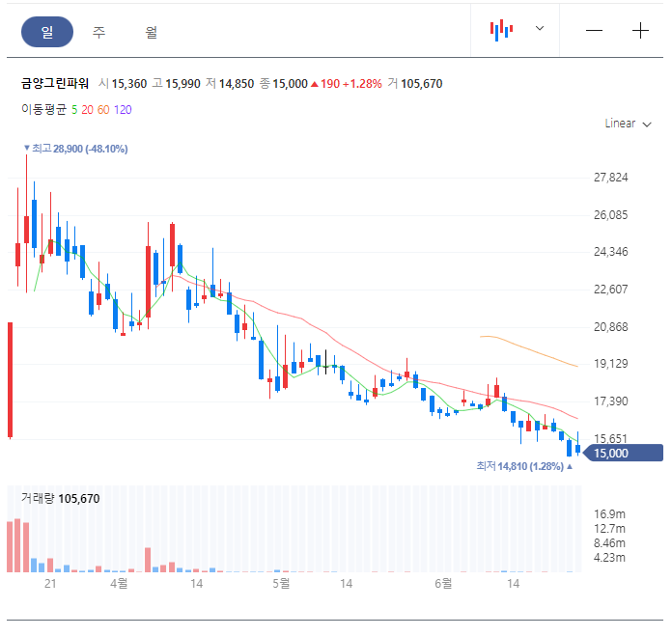Click the 5월 date axis label

pyautogui.click(x=281, y=583)
